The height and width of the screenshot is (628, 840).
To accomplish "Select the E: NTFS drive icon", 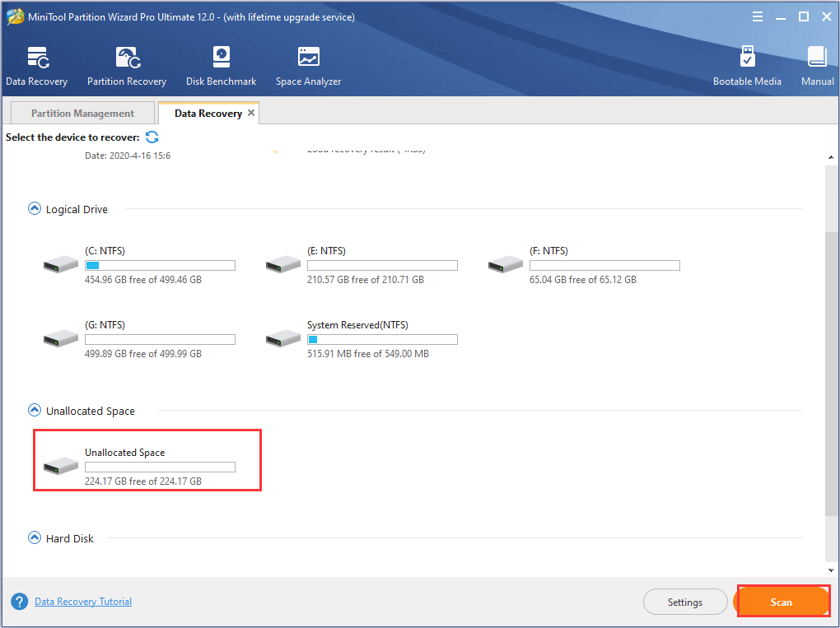I will point(282,264).
